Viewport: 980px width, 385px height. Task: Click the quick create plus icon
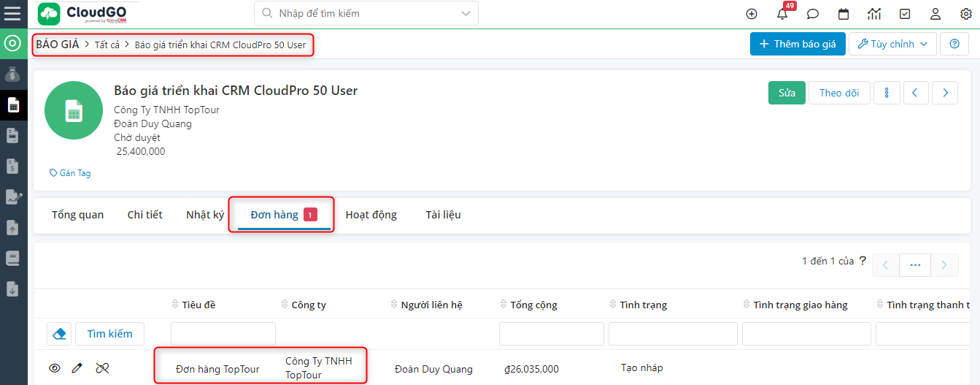click(x=752, y=14)
